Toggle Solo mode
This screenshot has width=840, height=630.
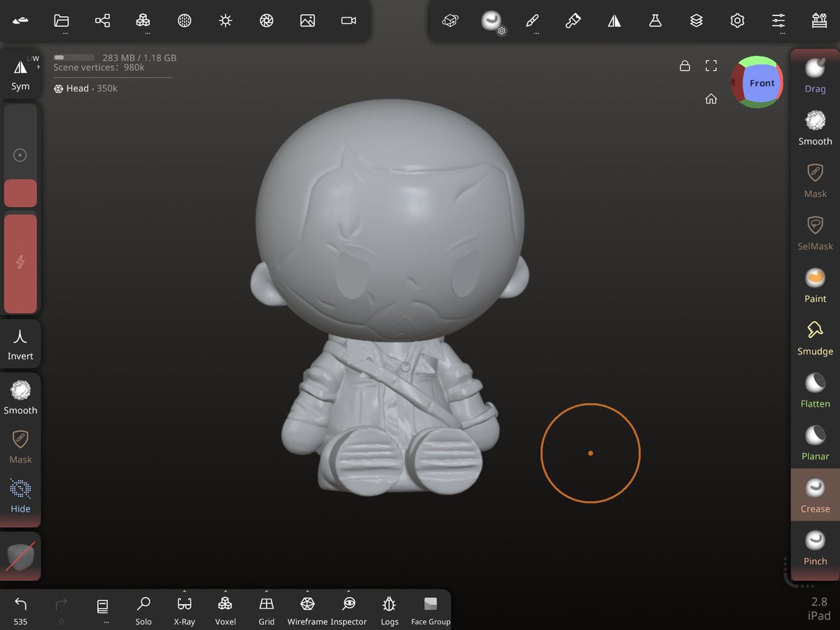tap(143, 610)
